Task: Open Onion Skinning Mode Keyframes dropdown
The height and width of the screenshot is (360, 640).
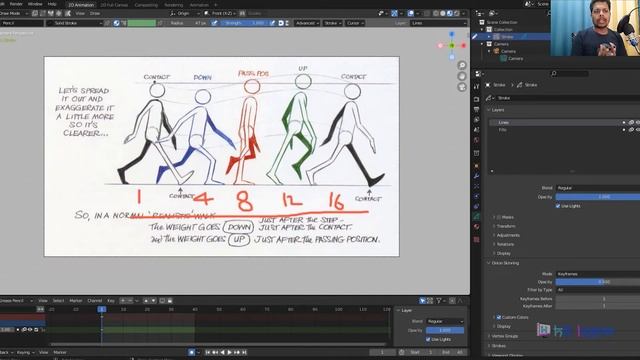Action: pos(598,274)
